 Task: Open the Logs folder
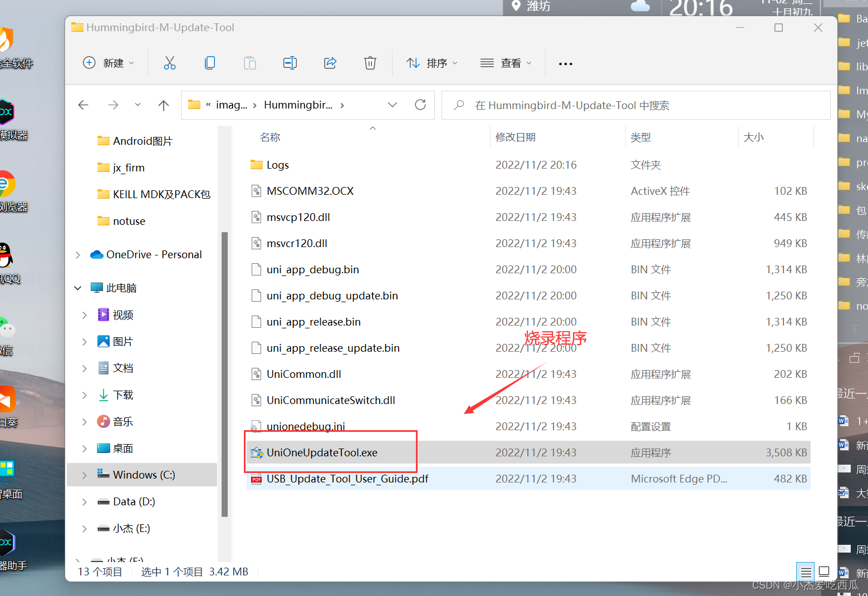coord(528,165)
